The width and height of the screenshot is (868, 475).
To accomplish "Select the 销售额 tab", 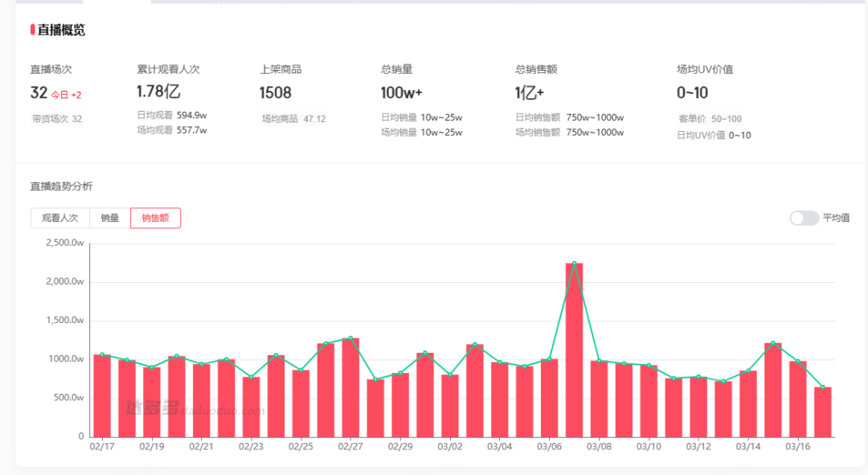I will (155, 218).
